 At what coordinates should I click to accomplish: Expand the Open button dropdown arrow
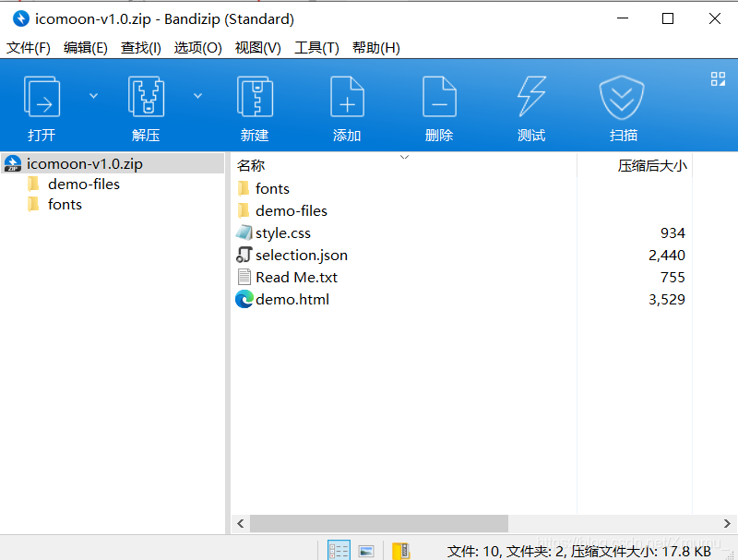point(94,96)
